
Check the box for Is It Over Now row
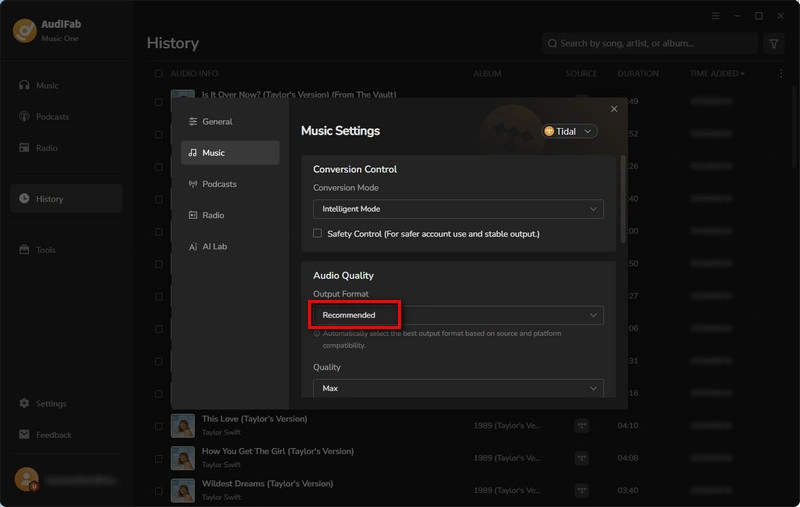(x=159, y=102)
